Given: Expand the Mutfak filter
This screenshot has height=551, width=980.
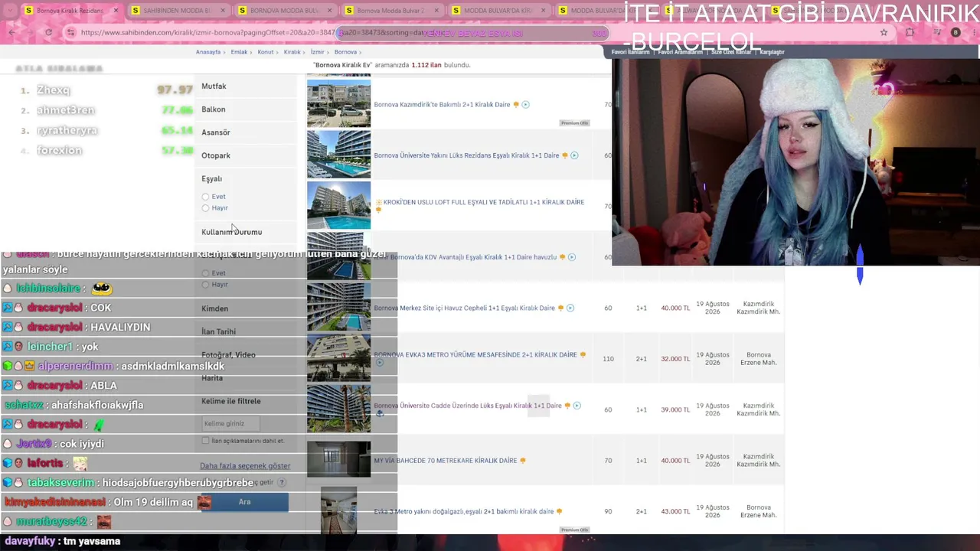Looking at the screenshot, I should click(214, 86).
